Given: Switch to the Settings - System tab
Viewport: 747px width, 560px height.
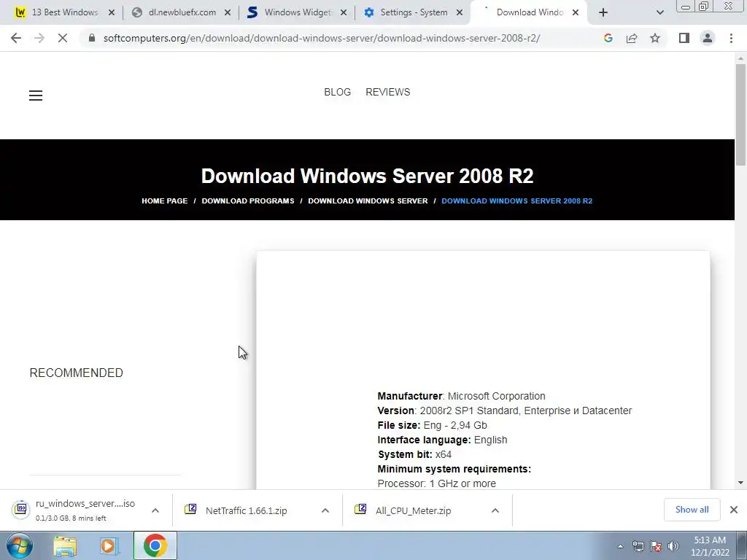Looking at the screenshot, I should pos(414,12).
